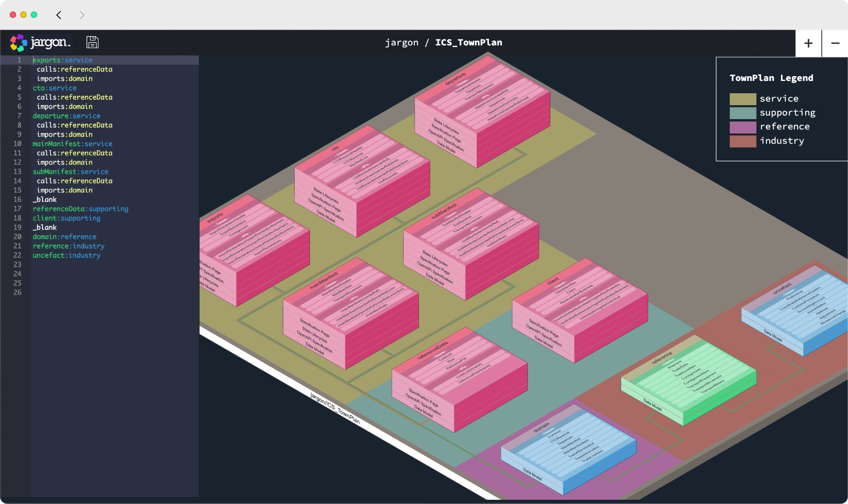The height and width of the screenshot is (504, 848).
Task: Click 'calls:referenceData' on line 2
Action: pyautogui.click(x=75, y=70)
